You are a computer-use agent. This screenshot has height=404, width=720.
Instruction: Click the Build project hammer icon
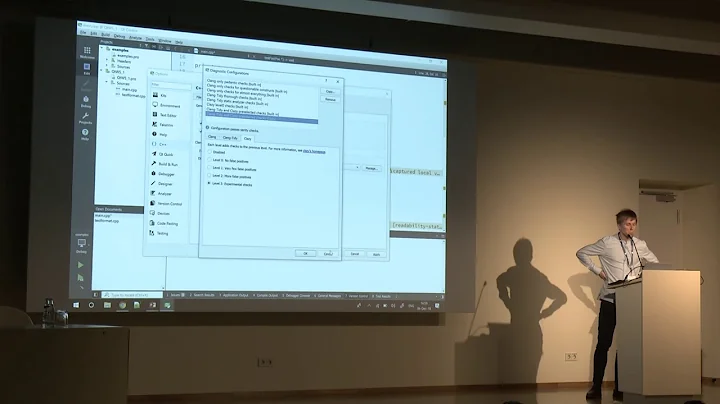tap(81, 288)
